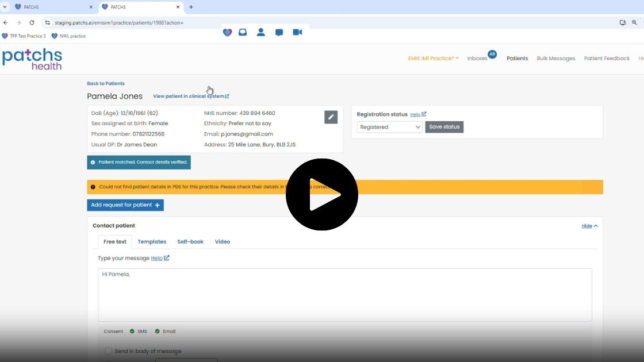Tick Send in body of message checkbox
The height and width of the screenshot is (362, 644).
pos(108,351)
